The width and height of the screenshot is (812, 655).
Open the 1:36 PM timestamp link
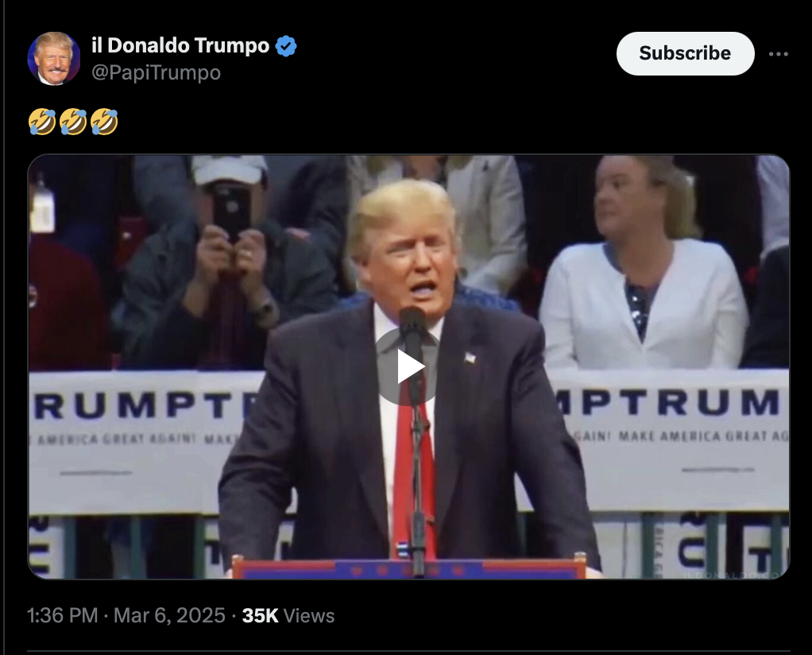pos(62,615)
